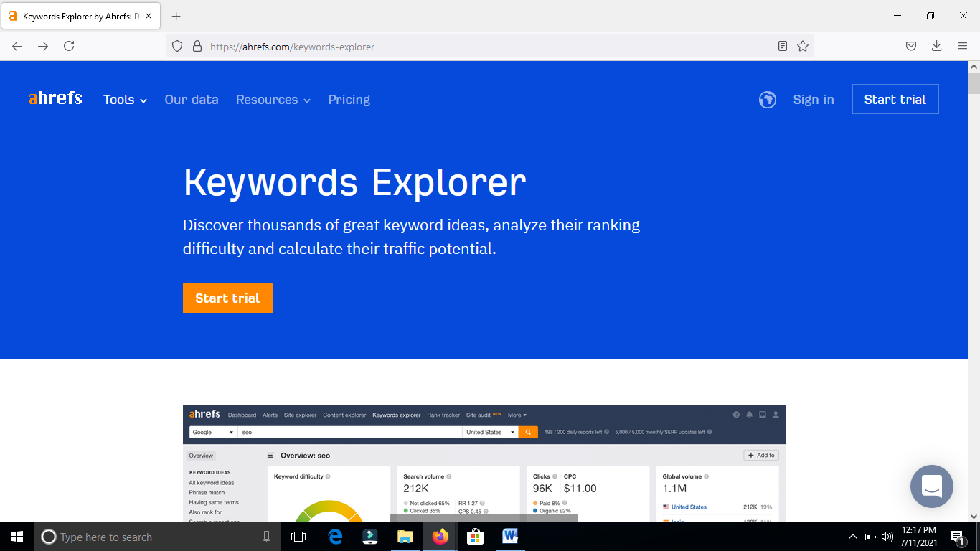Click the orange search magnifier button

(528, 432)
